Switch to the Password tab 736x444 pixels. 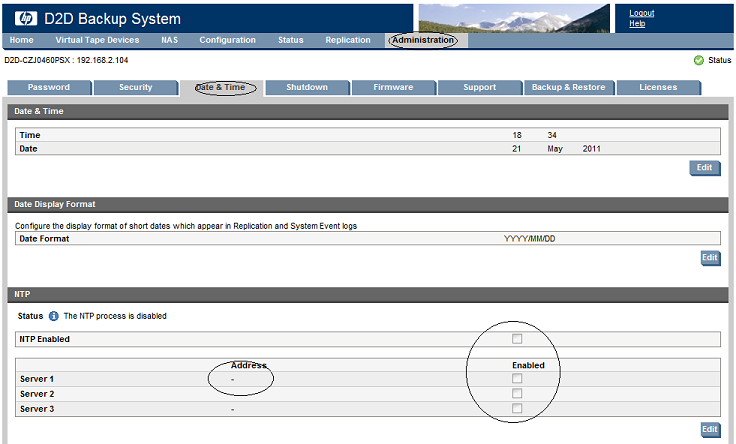coord(49,87)
